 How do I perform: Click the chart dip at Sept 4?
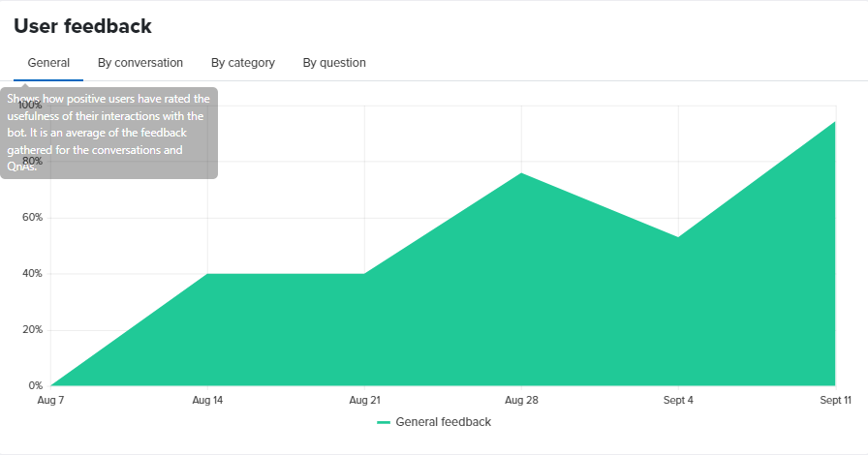click(x=678, y=237)
